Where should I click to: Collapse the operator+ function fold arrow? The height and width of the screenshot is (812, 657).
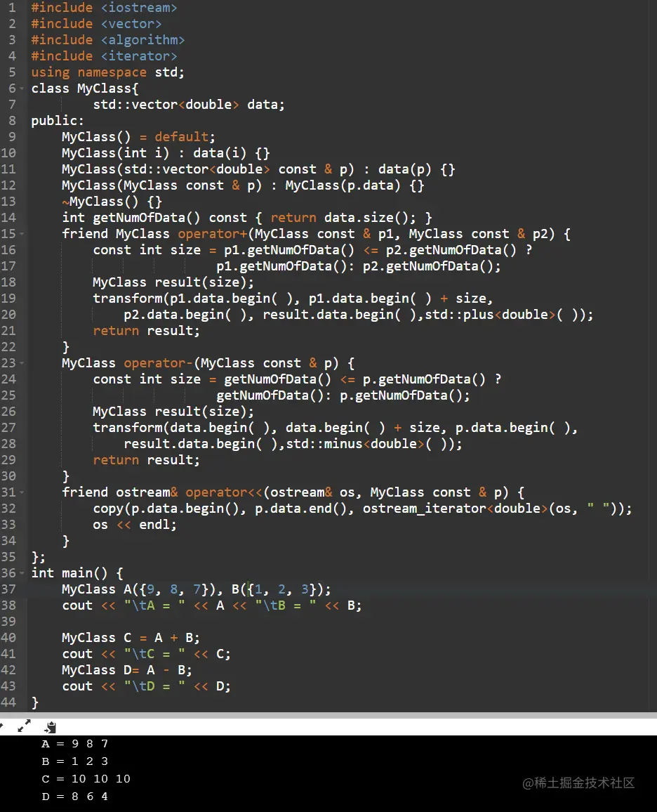point(22,234)
